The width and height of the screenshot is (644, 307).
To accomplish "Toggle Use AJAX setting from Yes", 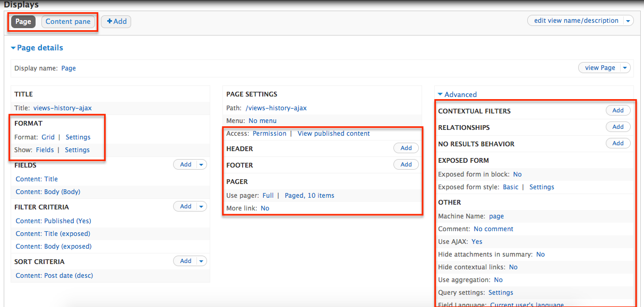I will (476, 241).
